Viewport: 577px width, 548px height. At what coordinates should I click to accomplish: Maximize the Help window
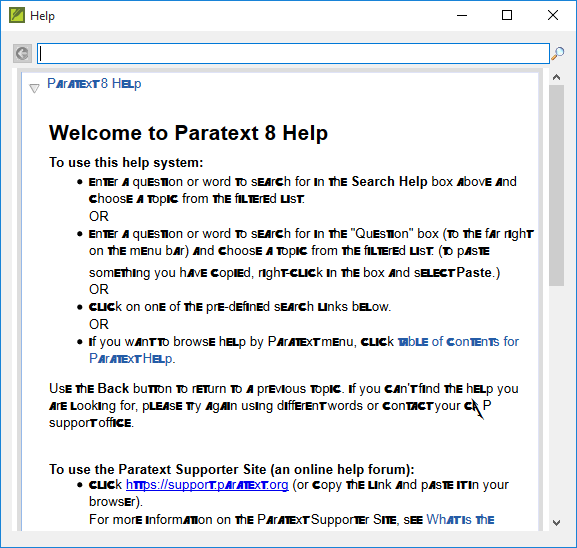[x=507, y=15]
